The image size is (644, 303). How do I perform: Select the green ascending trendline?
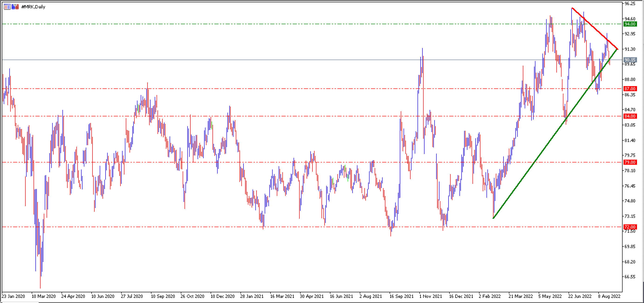click(x=555, y=134)
